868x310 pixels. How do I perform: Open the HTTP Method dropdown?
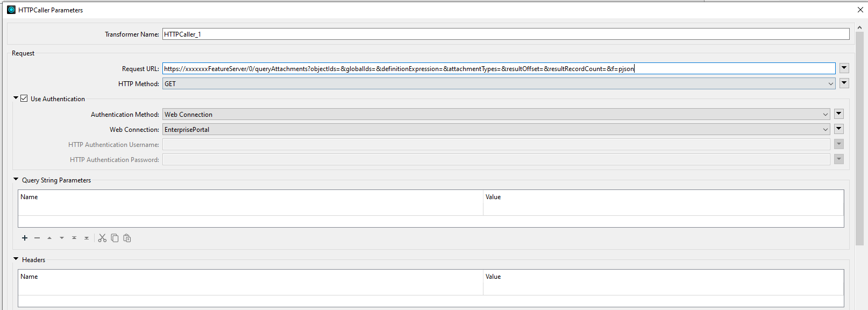click(830, 84)
